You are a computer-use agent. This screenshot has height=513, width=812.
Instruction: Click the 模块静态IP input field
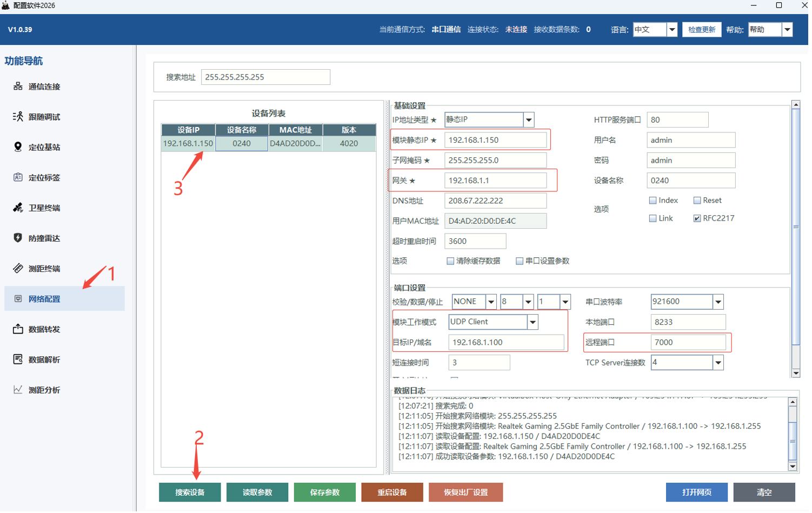pos(495,140)
